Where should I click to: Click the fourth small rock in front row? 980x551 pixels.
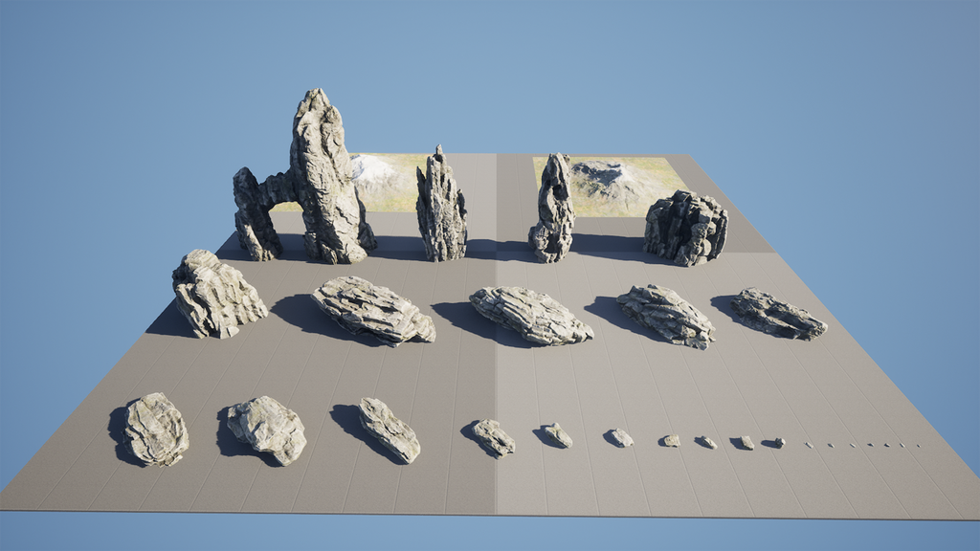(x=494, y=437)
